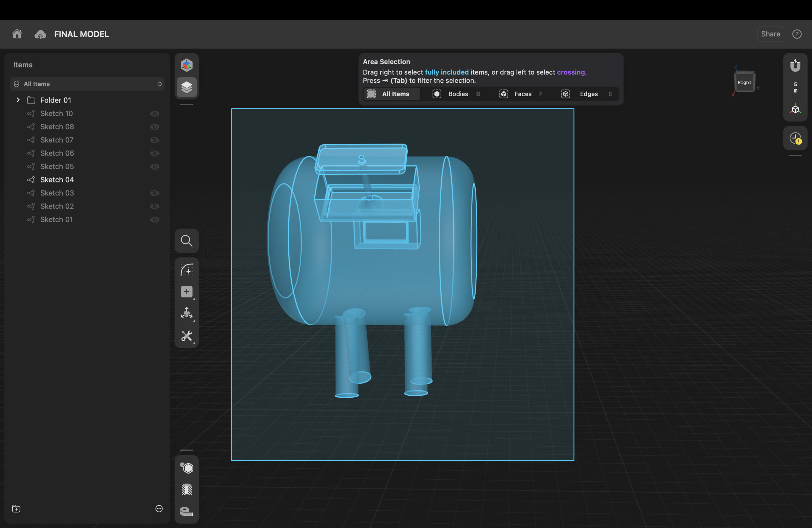The width and height of the screenshot is (812, 528).
Task: Toggle visibility of Sketch 07
Action: (155, 140)
